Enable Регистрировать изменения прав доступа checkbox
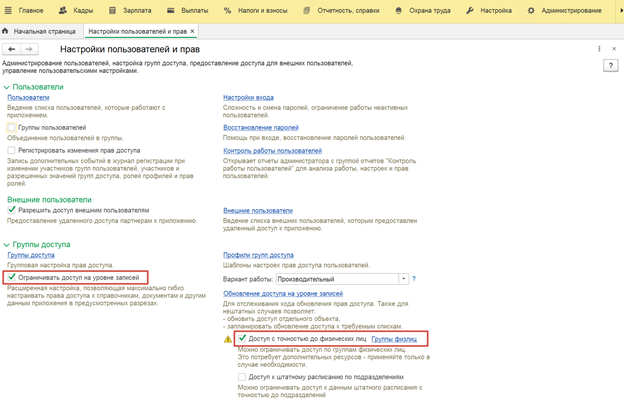Screen dimensions: 624x403 [x=11, y=150]
